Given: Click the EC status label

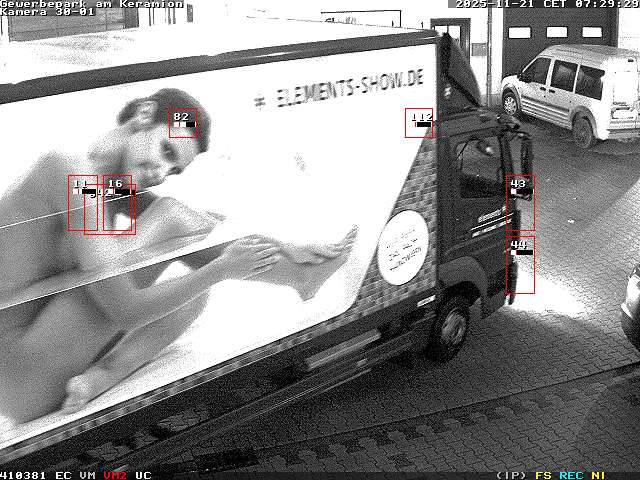Looking at the screenshot, I should 63,475.
